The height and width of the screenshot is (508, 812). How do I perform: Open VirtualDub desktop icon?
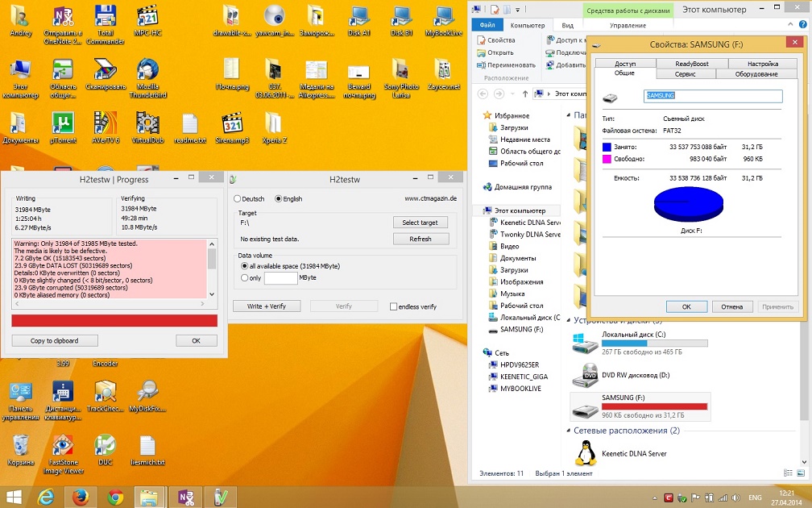click(147, 127)
